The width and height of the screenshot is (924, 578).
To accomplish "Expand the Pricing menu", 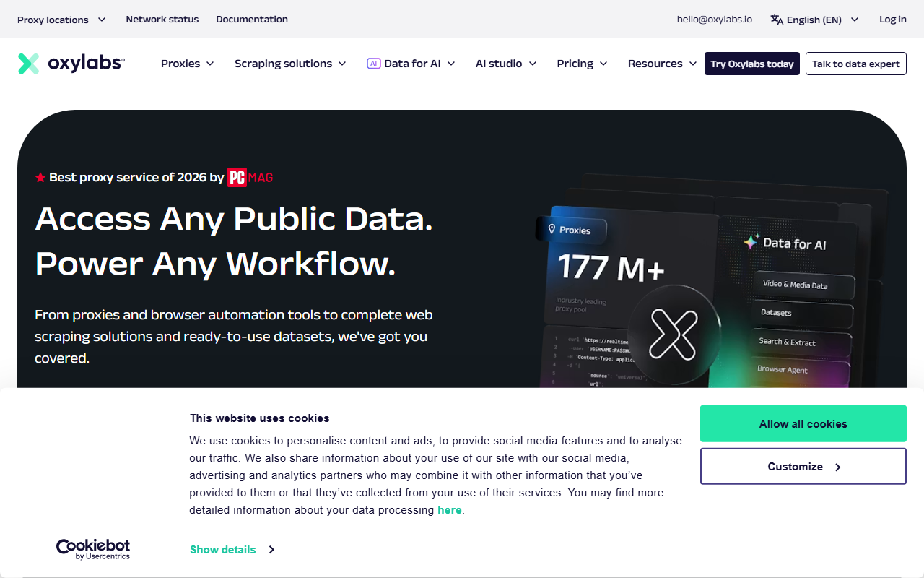I will [x=582, y=64].
